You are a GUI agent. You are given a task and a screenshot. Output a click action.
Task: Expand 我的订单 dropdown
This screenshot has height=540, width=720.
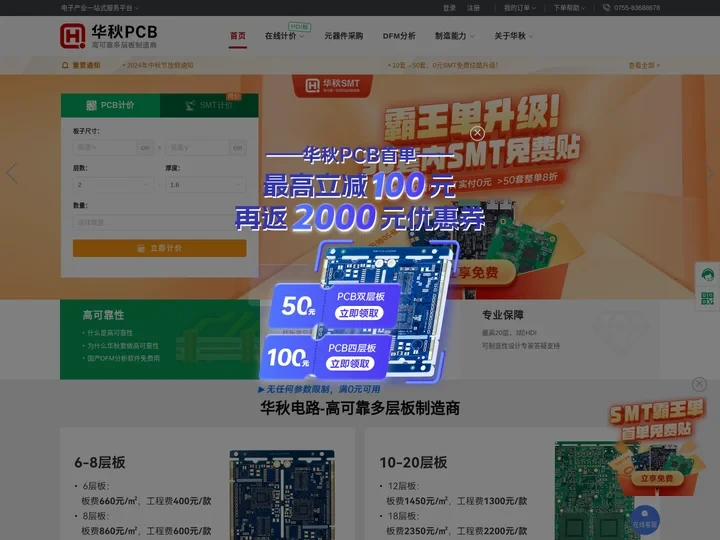(519, 8)
